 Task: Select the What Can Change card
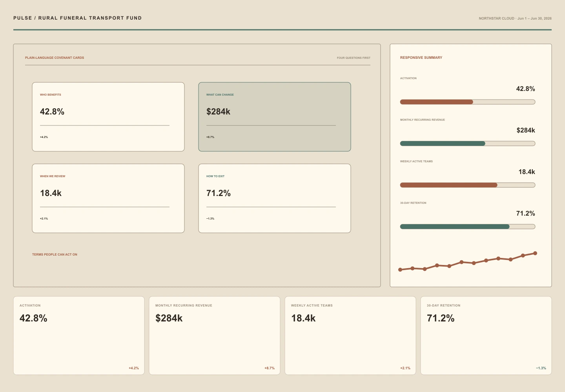(x=275, y=117)
